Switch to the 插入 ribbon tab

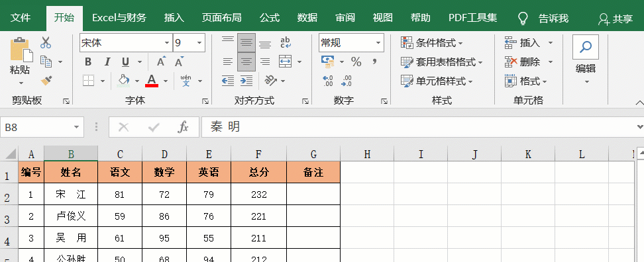pos(174,18)
